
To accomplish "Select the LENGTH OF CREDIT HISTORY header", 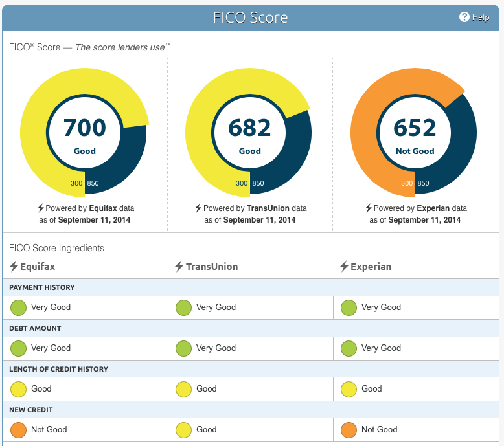I will click(x=58, y=369).
